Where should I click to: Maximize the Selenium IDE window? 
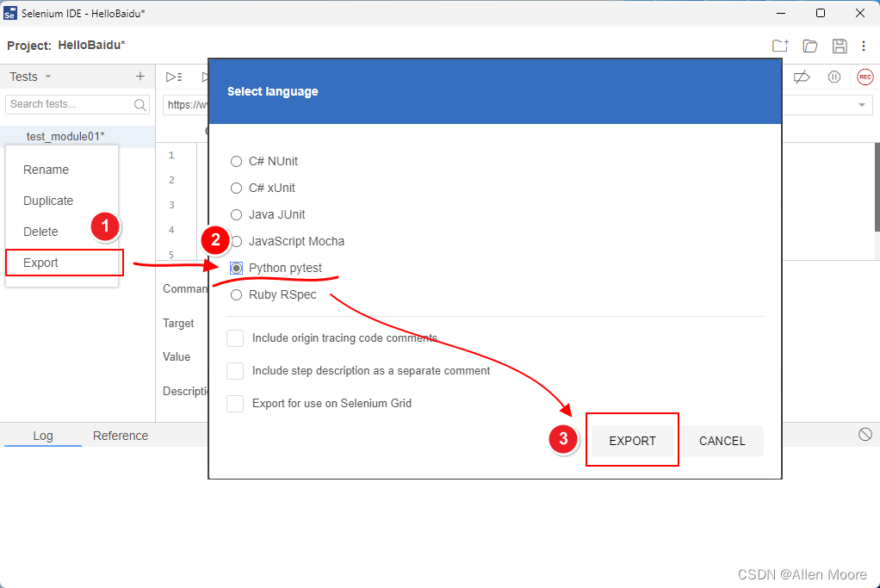coord(821,13)
